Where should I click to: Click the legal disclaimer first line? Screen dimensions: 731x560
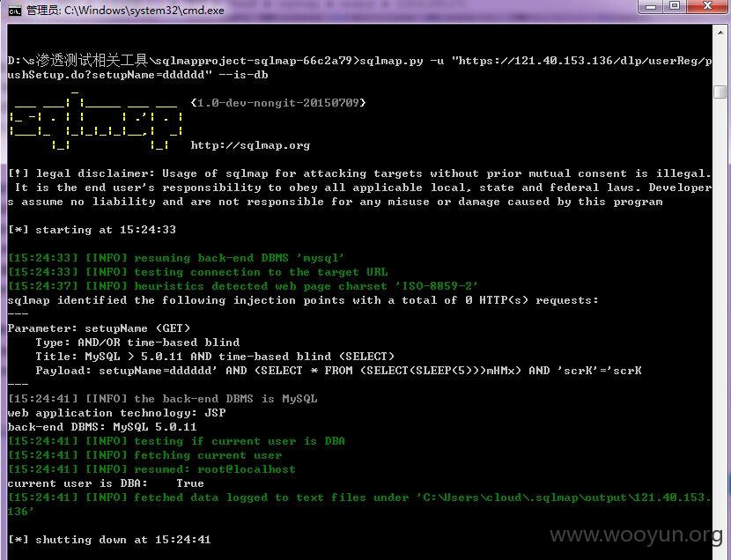coord(359,173)
